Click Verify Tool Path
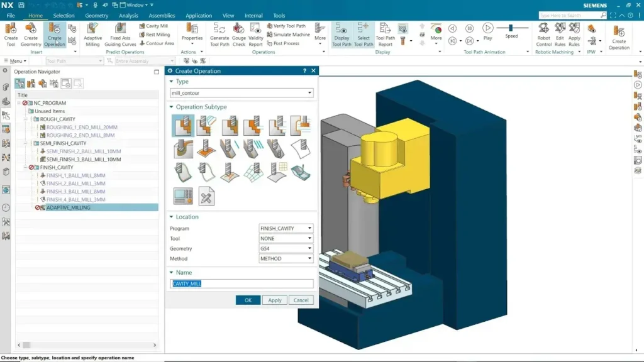Viewport: 644px width, 362px height. click(x=286, y=25)
